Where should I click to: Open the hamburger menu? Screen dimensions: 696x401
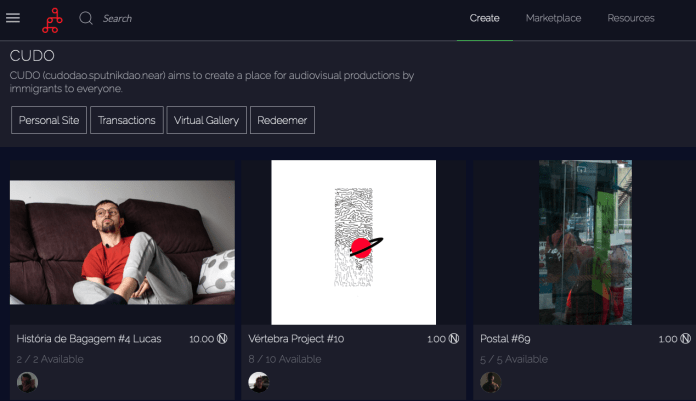[x=13, y=18]
